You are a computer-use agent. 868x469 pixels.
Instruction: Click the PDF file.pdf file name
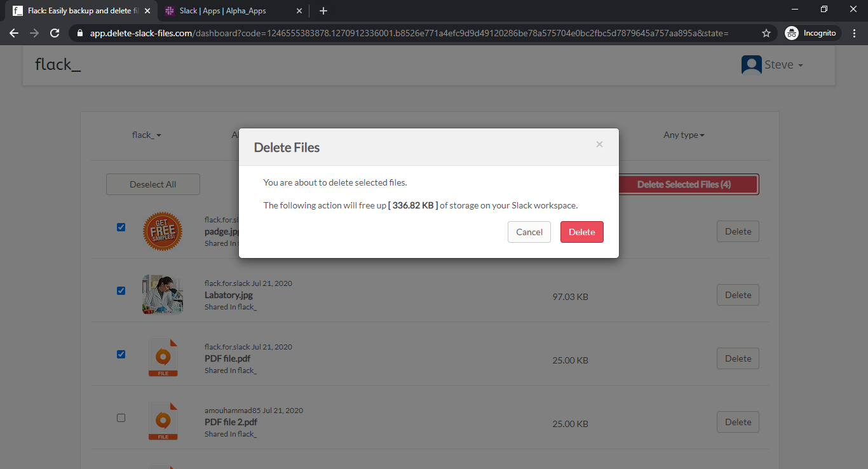[227, 358]
